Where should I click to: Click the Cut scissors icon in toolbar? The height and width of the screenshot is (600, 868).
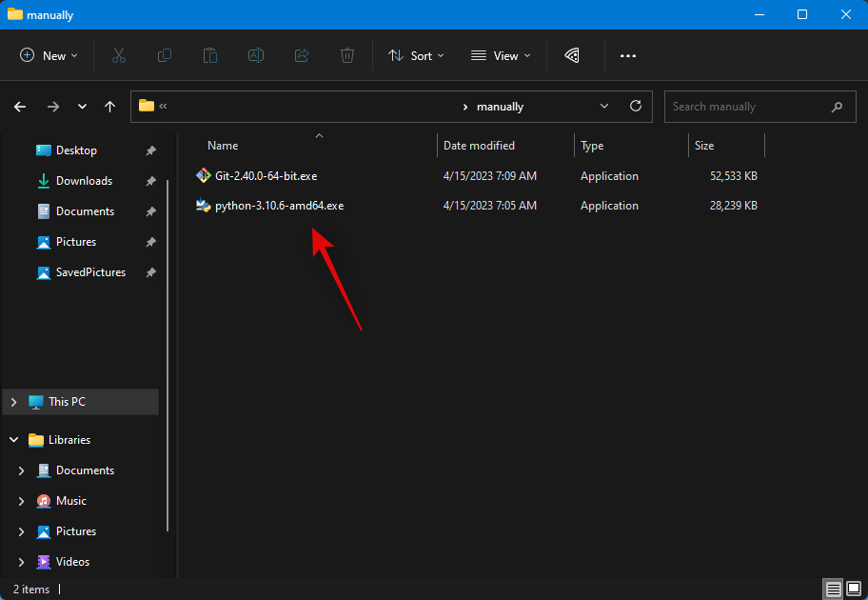click(119, 56)
